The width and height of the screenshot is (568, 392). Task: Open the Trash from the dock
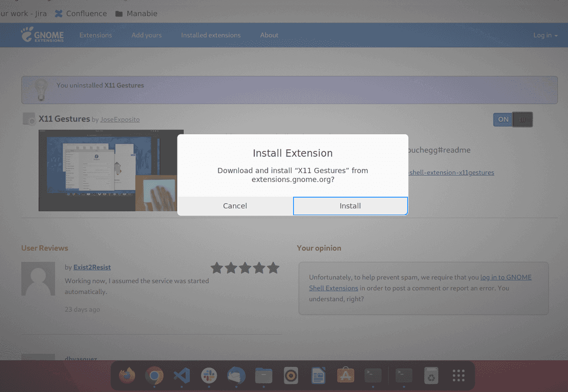tap(431, 375)
